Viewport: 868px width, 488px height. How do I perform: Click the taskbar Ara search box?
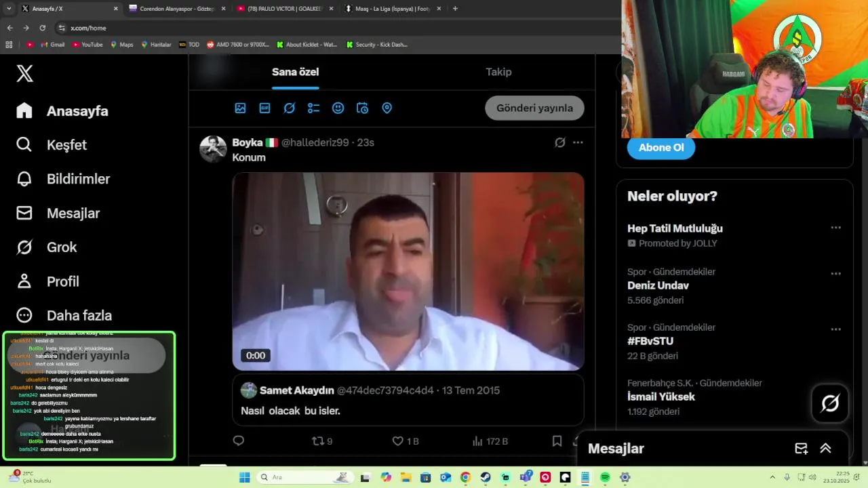[304, 477]
